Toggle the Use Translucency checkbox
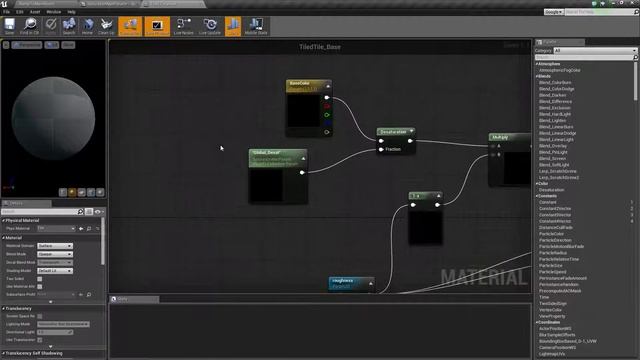 40,340
